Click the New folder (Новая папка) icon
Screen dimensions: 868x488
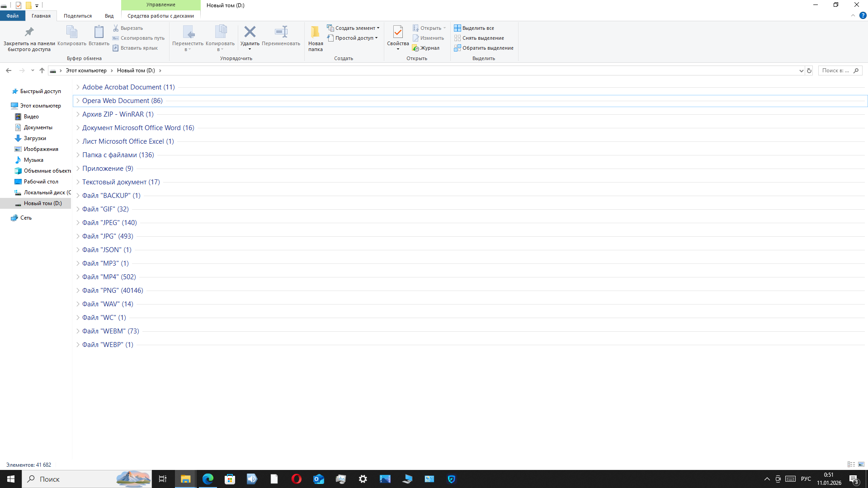[315, 32]
